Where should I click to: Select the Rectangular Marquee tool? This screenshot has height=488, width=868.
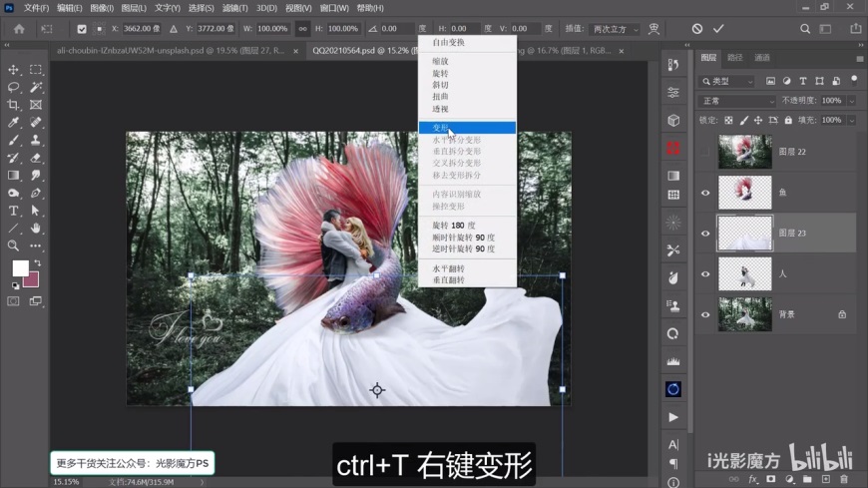(36, 70)
